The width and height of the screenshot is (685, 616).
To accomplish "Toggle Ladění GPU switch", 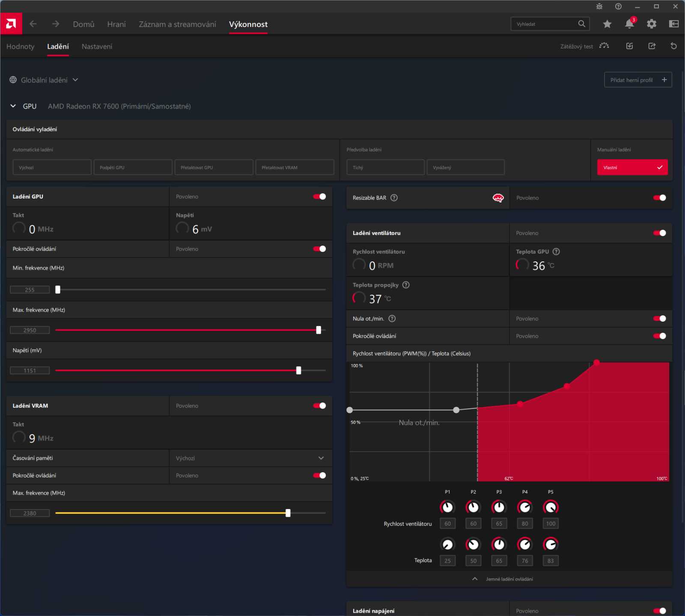I will point(319,197).
